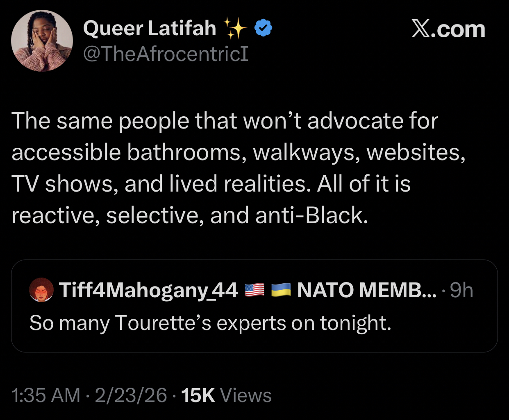The height and width of the screenshot is (420, 509).
Task: Click the Ukrainian flag emoji
Action: 281,290
